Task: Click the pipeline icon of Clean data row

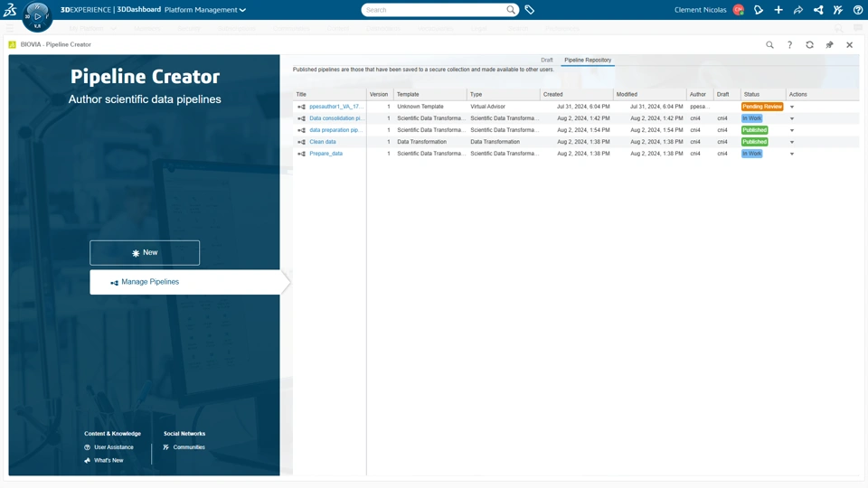Action: tap(302, 142)
